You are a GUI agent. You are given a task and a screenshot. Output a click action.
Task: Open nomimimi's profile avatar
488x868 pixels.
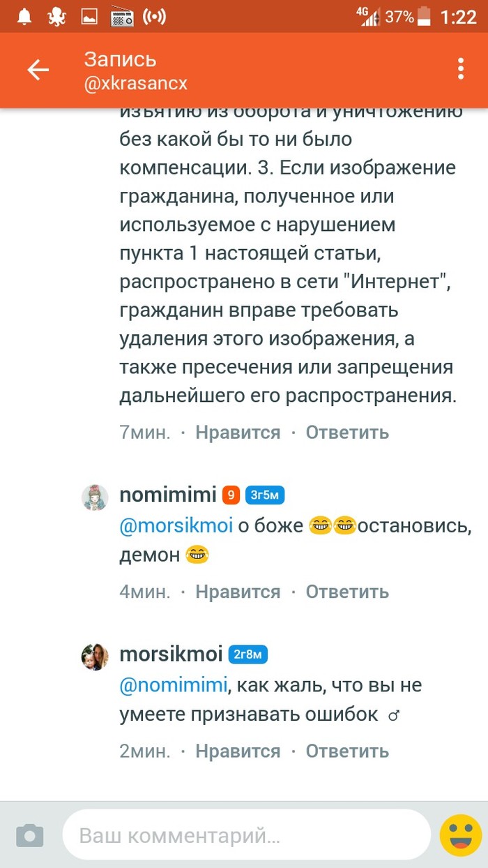coord(96,497)
